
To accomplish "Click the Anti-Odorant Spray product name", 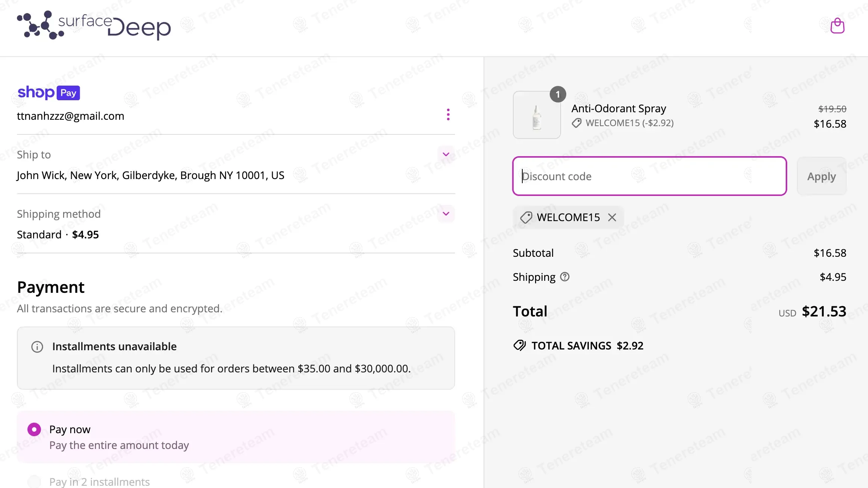I will point(618,108).
